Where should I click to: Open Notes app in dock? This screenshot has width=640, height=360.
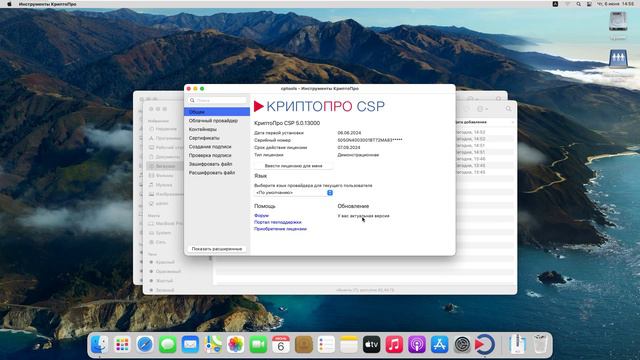349,345
